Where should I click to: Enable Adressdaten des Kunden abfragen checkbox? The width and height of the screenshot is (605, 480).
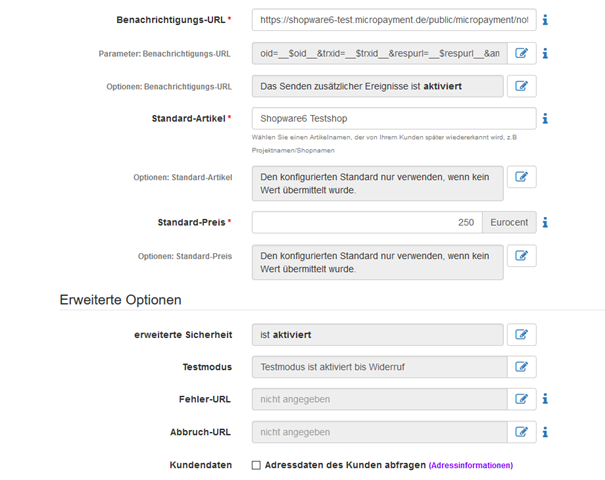(x=256, y=465)
